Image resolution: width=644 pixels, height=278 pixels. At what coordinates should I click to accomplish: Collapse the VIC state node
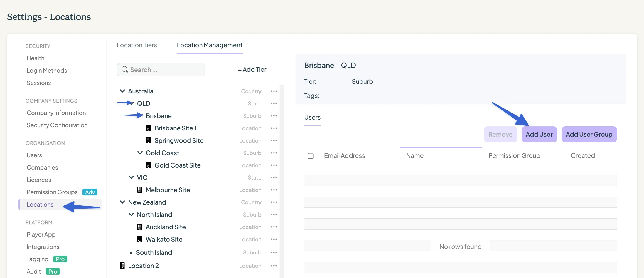point(131,177)
